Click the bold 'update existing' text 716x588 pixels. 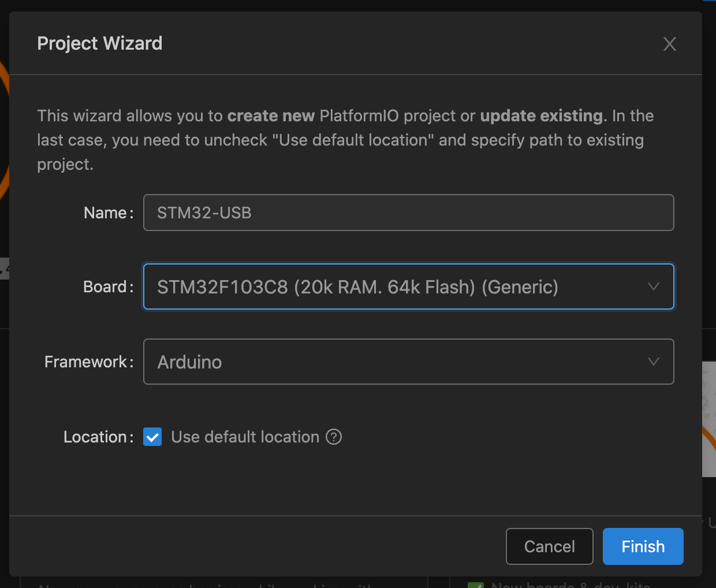coord(542,116)
